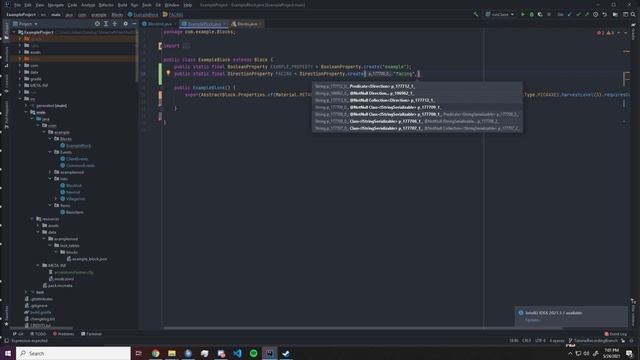Click the Windows Start button
Screen dimensions: 640x360
click(8, 353)
